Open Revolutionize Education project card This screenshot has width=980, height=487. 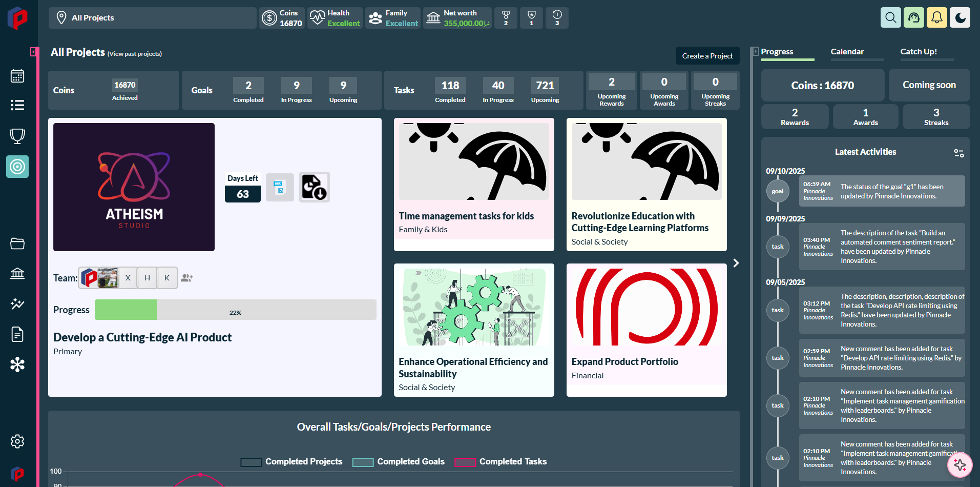647,185
